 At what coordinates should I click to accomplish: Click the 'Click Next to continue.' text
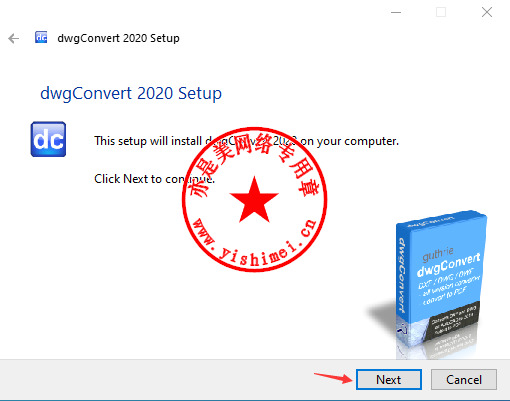154,179
